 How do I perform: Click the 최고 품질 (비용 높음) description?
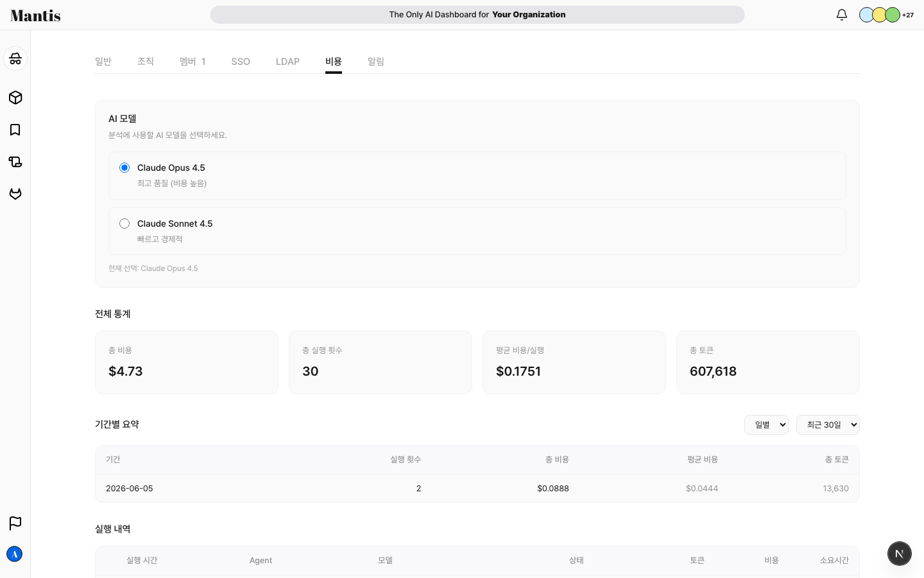[172, 184]
